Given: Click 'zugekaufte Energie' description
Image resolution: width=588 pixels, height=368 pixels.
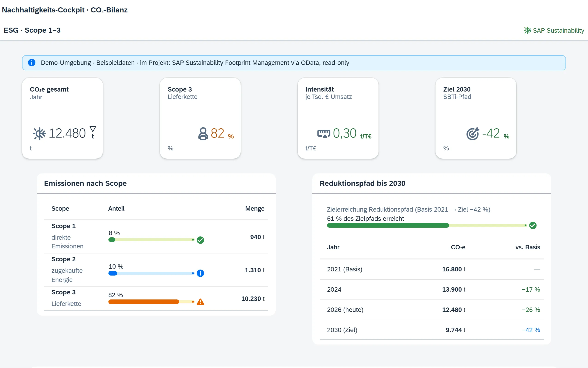Looking at the screenshot, I should [x=67, y=275].
